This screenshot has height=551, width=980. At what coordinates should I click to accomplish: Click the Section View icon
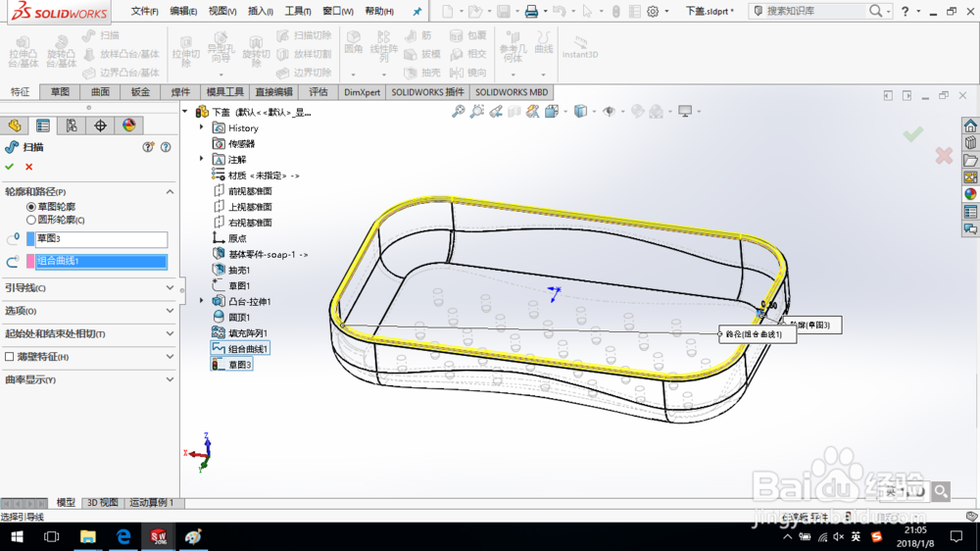click(x=514, y=112)
